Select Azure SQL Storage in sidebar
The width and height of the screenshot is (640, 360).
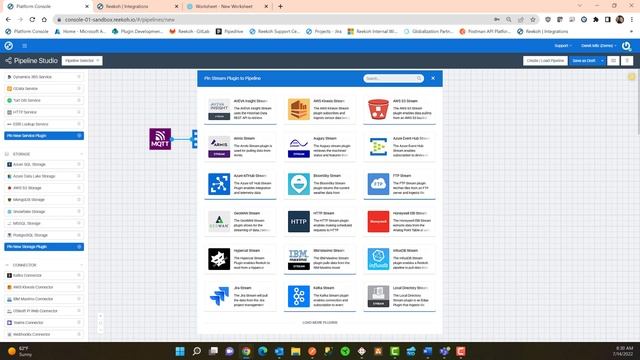tap(44, 164)
